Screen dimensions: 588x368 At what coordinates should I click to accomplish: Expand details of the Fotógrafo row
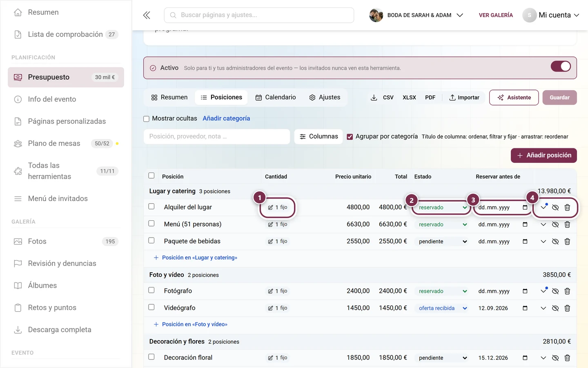click(x=543, y=291)
